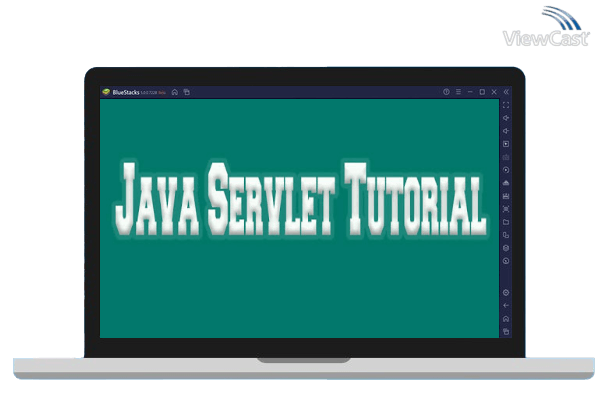Collapse the sidebar with the double-chevron arrow
The width and height of the screenshot is (602, 414).
506,92
